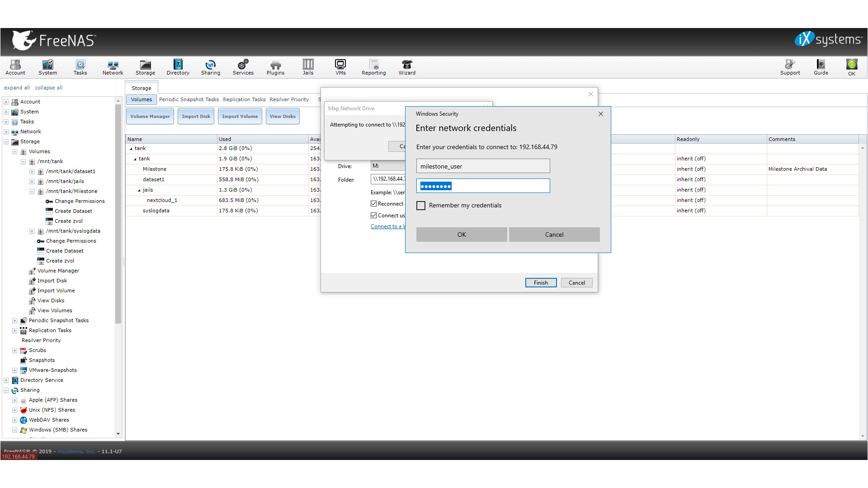Expand the Account tree node

coord(6,102)
